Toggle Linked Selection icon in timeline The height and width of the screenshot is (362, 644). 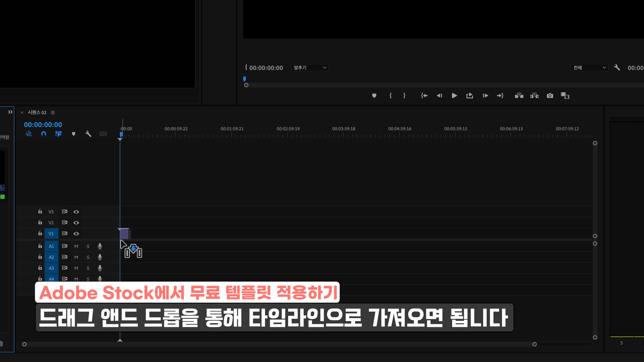click(58, 134)
